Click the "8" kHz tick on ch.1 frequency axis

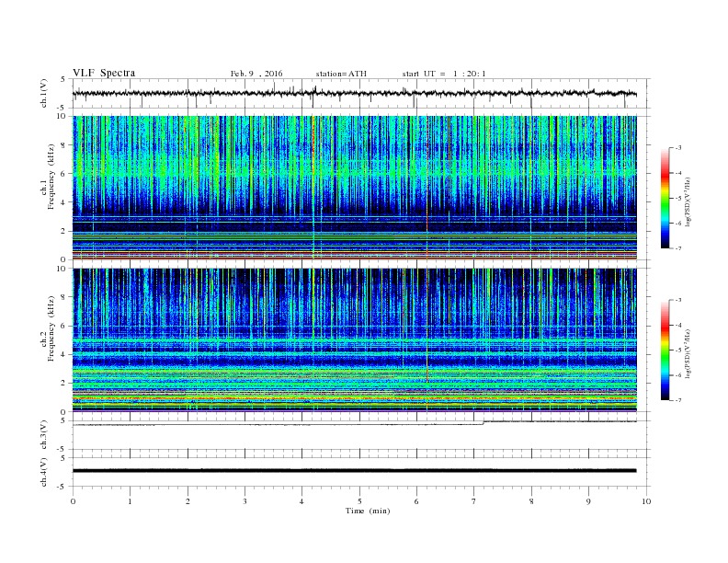[63, 145]
